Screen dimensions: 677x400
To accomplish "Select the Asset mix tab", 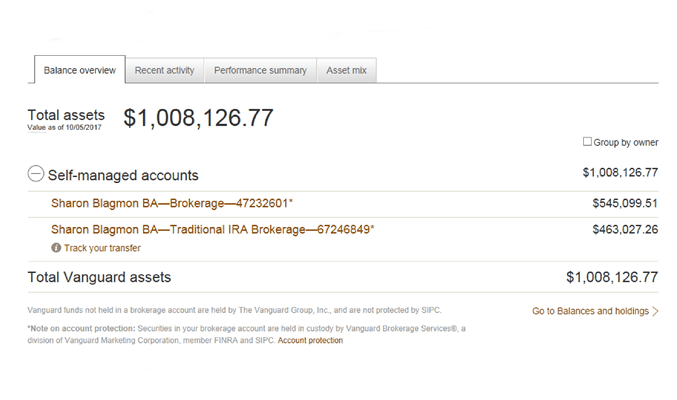I will [346, 71].
